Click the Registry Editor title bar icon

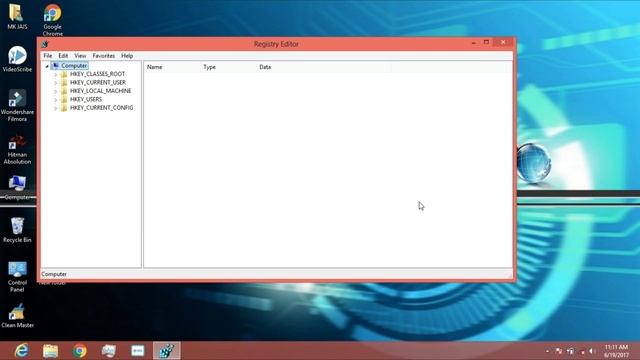45,44
